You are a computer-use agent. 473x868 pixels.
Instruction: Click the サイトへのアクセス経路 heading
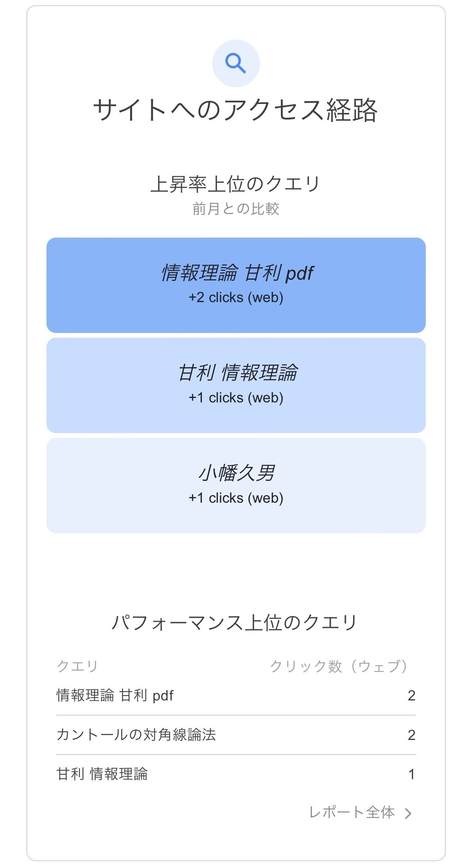point(236,110)
